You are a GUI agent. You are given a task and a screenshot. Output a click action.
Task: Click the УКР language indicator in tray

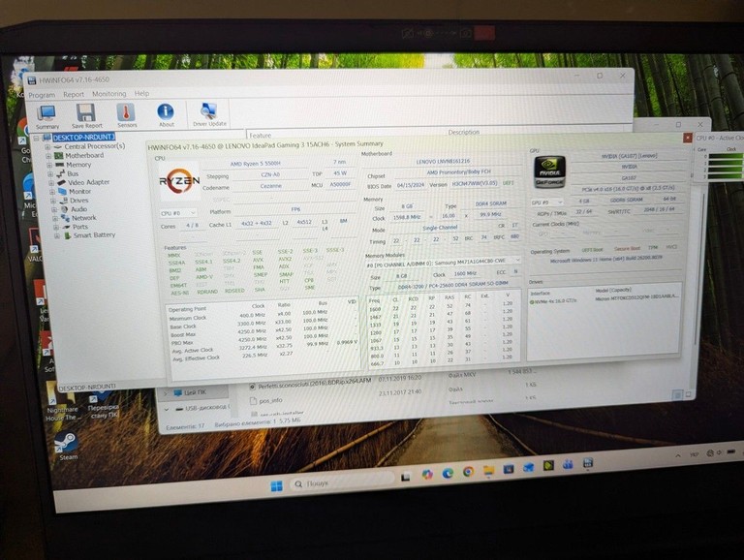point(695,454)
